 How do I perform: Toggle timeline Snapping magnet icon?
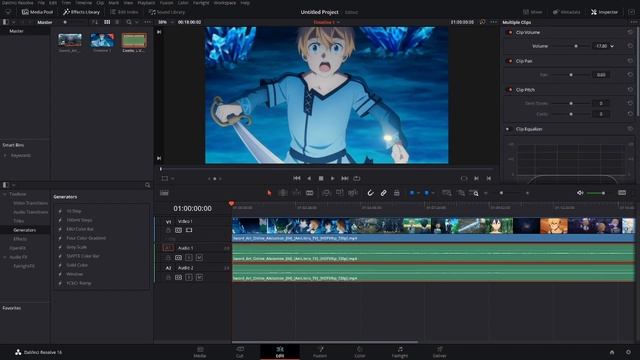point(370,193)
